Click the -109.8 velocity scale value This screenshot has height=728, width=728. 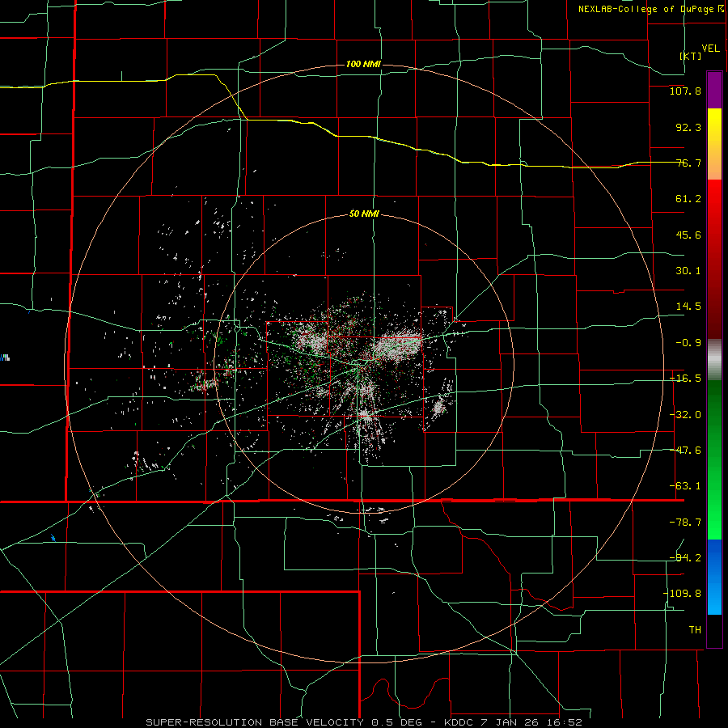[683, 594]
